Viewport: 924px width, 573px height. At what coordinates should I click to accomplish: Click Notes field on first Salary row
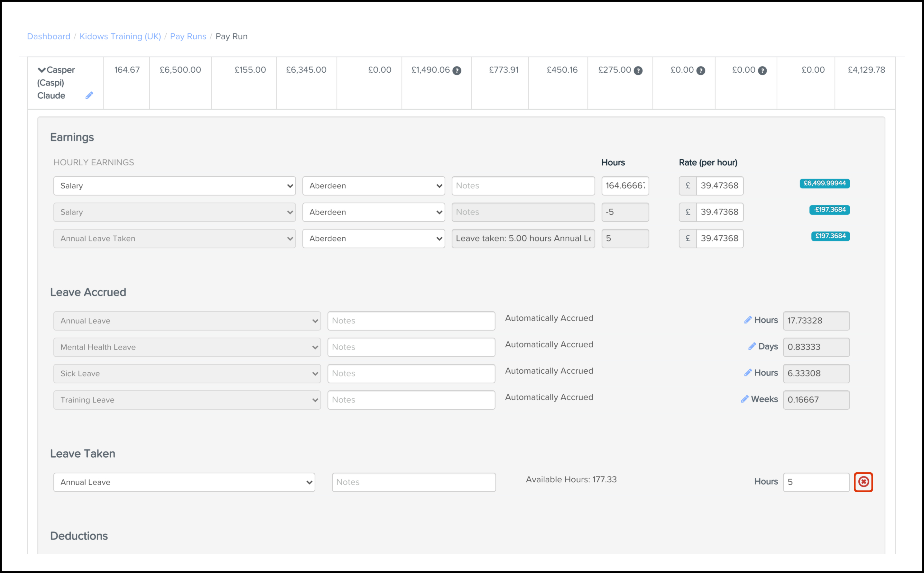click(523, 186)
